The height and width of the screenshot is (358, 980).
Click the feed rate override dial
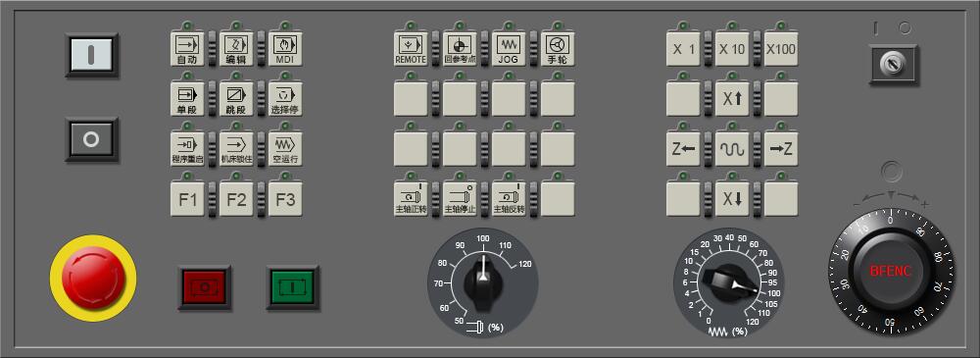click(729, 282)
